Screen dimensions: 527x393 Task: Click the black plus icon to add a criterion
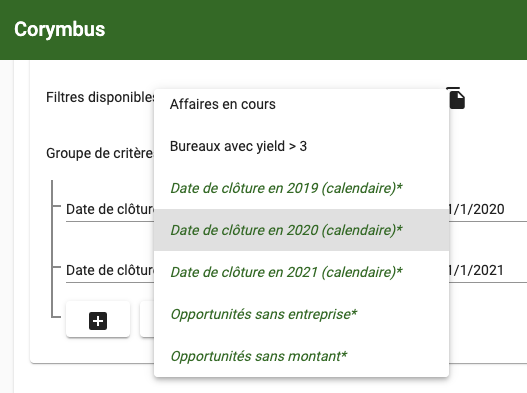(x=98, y=321)
